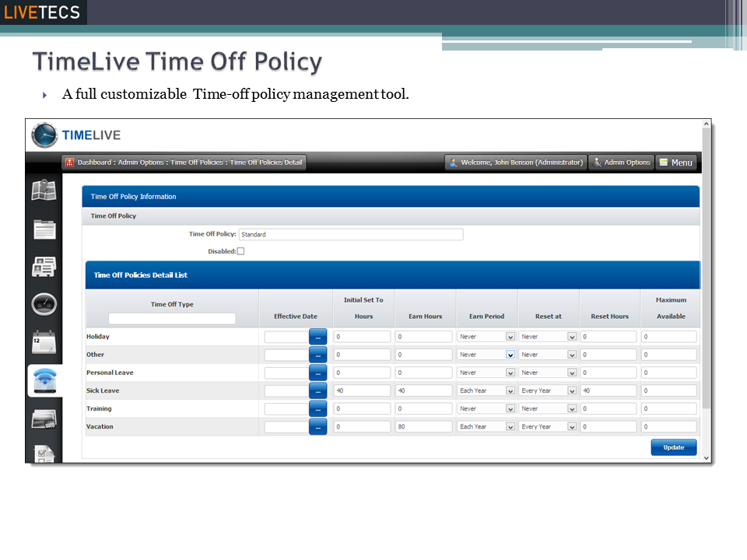This screenshot has height=560, width=747.
Task: Open Reset at dropdown for Holiday
Action: tap(572, 337)
